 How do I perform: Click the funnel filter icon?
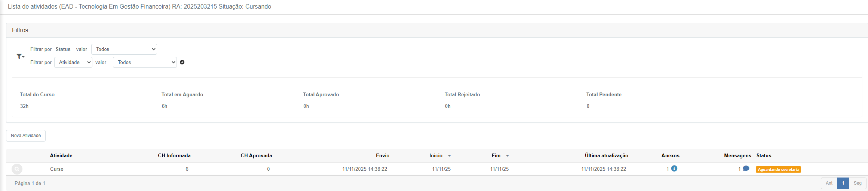(20, 56)
